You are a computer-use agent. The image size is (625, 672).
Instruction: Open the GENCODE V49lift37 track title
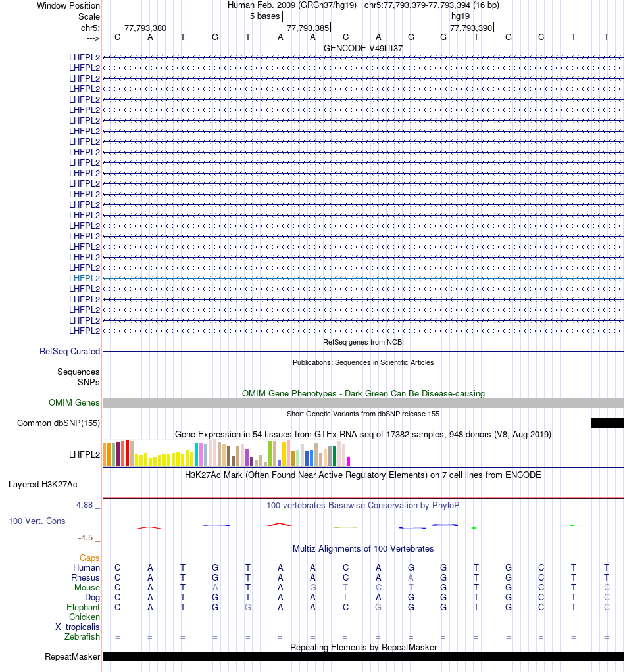[x=363, y=48]
